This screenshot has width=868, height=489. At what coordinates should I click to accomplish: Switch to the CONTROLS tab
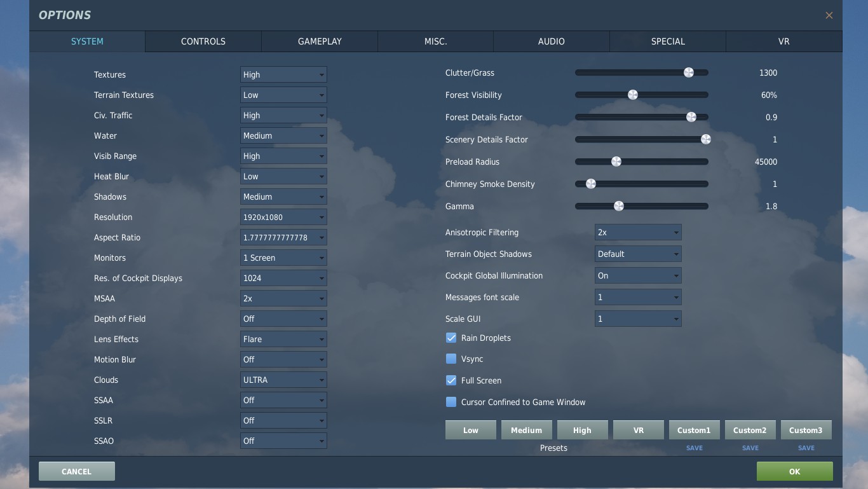tap(203, 41)
